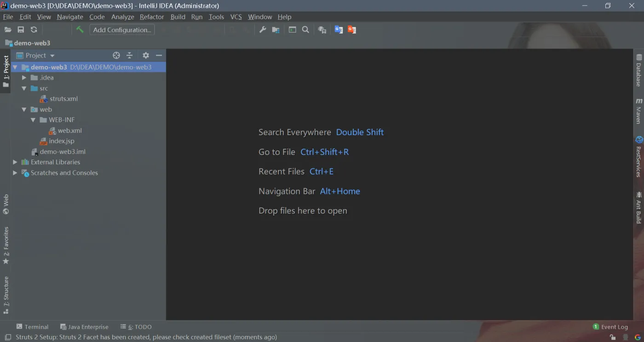The width and height of the screenshot is (644, 342).
Task: Open the RestServices side tool window
Action: tap(639, 157)
